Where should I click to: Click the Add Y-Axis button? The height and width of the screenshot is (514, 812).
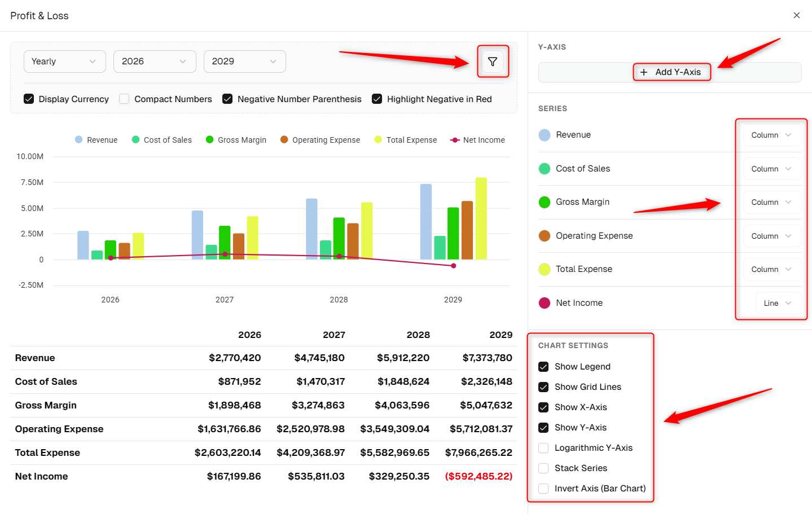[670, 72]
